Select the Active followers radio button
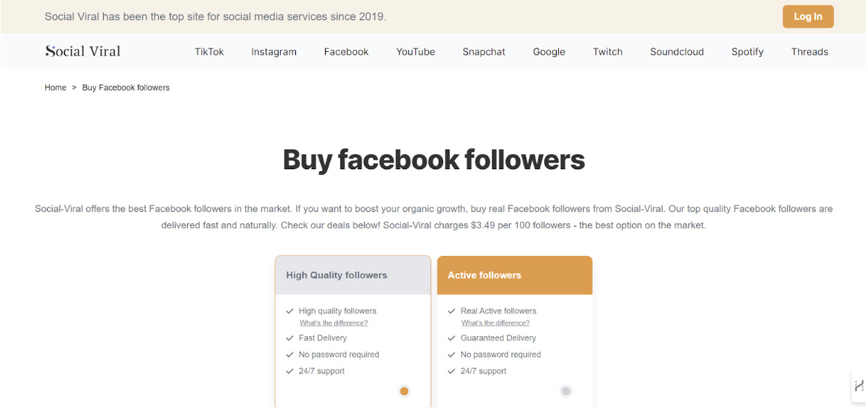The height and width of the screenshot is (416, 868). pos(566,391)
